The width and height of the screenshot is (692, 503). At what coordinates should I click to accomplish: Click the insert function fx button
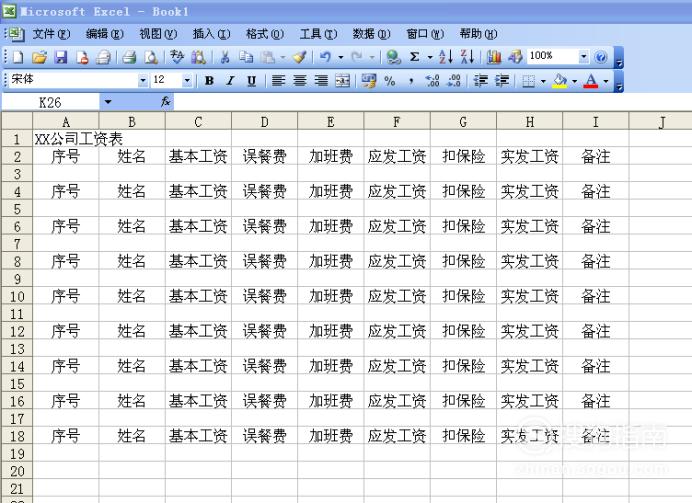166,102
